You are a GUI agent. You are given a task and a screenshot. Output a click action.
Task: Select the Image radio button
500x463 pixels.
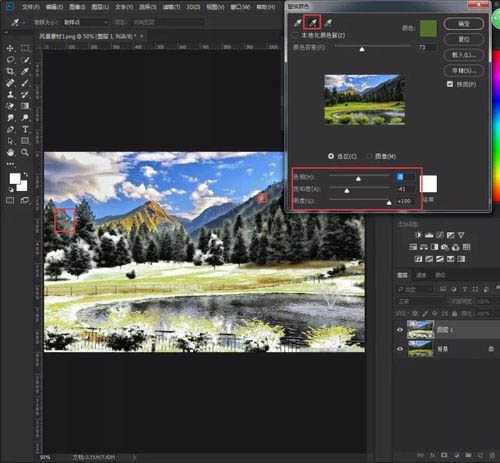click(x=369, y=156)
